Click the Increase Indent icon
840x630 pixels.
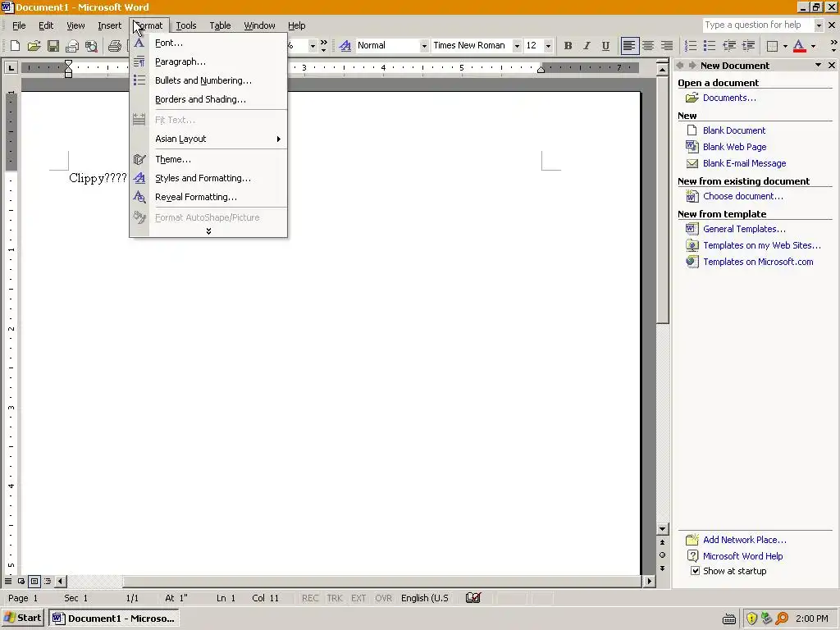click(748, 46)
